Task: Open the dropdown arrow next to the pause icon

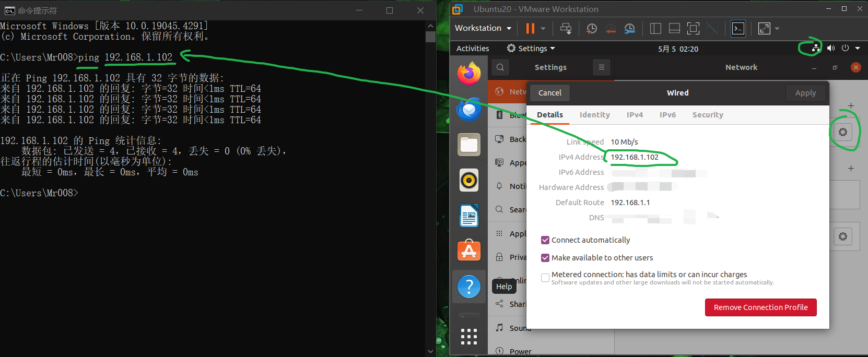Action: pos(543,28)
